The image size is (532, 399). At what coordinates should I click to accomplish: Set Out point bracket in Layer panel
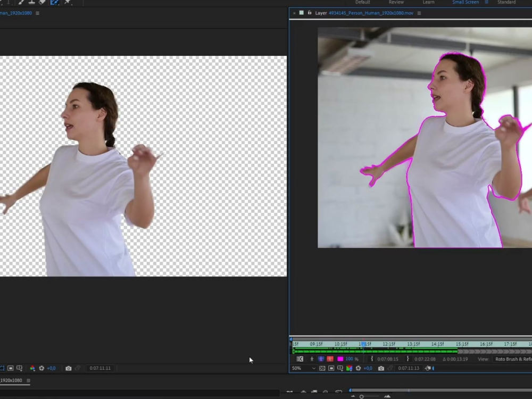408,359
